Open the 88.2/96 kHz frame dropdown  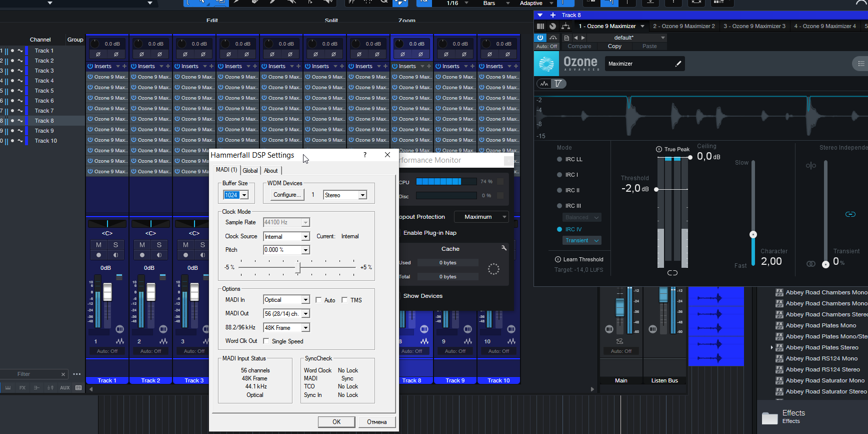pyautogui.click(x=306, y=328)
